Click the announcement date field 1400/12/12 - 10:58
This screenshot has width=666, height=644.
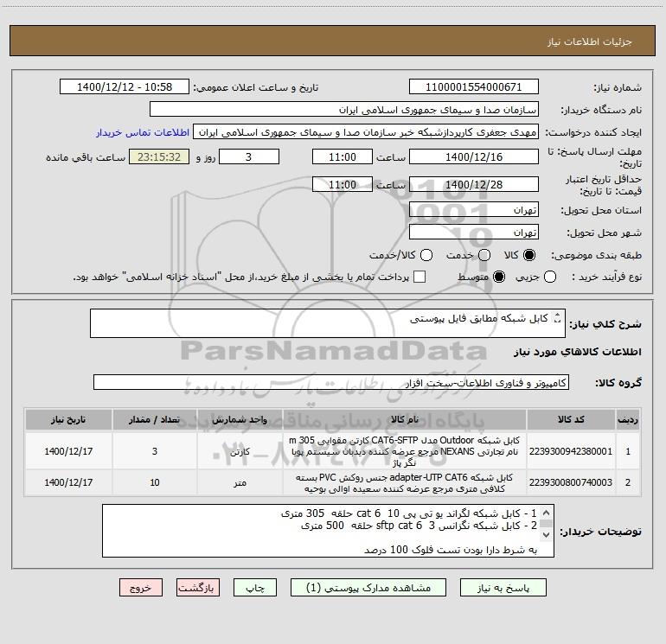[125, 87]
